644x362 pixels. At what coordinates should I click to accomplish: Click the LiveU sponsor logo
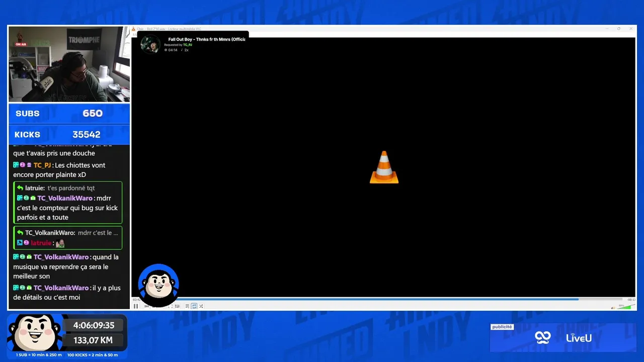click(579, 338)
